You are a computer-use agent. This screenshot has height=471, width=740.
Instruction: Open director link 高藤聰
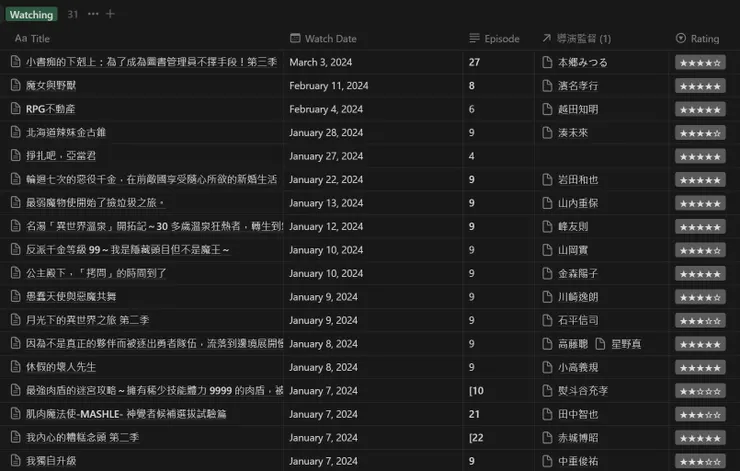[572, 344]
